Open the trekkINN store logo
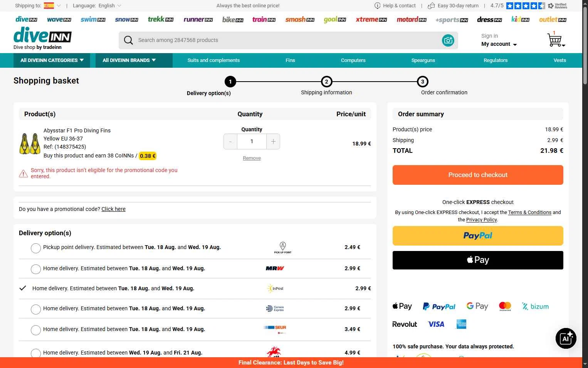 [161, 19]
